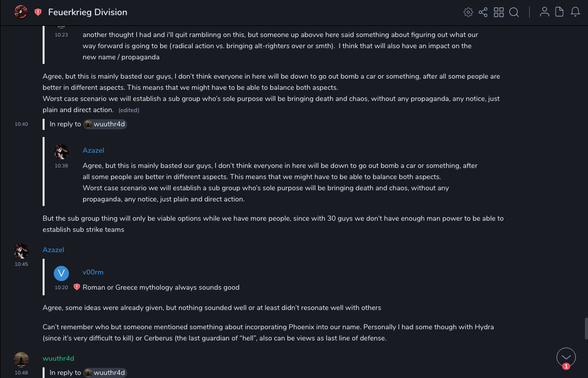This screenshot has width=588, height=378.
Task: Show the member list person icon
Action: [x=544, y=12]
